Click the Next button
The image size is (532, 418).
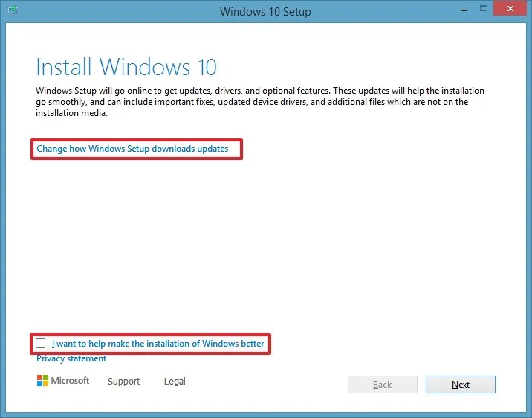[x=461, y=385]
